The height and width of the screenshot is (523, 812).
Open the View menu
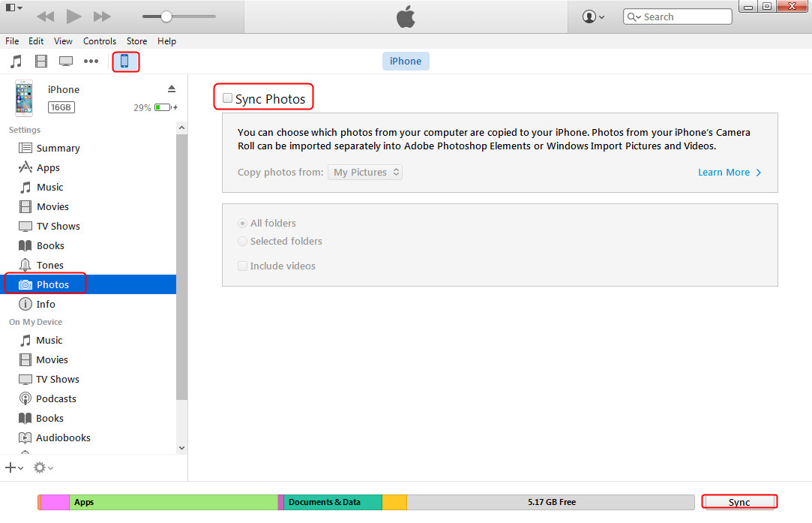point(63,41)
